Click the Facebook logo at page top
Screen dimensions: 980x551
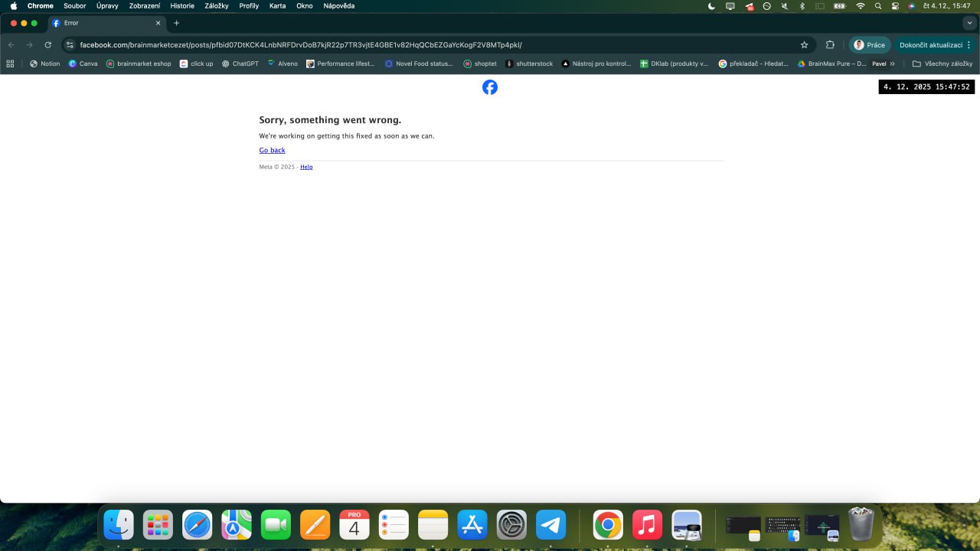point(490,87)
